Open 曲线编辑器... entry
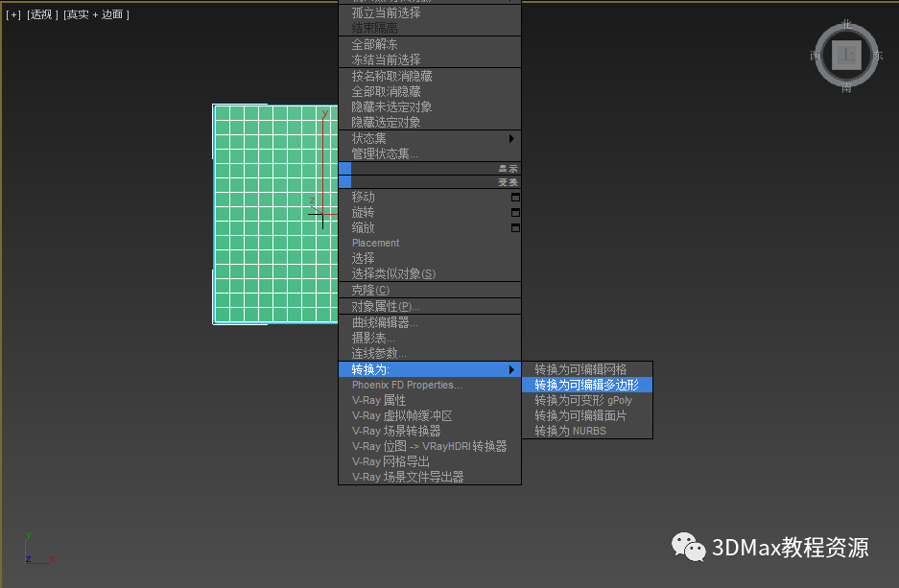 (x=430, y=322)
